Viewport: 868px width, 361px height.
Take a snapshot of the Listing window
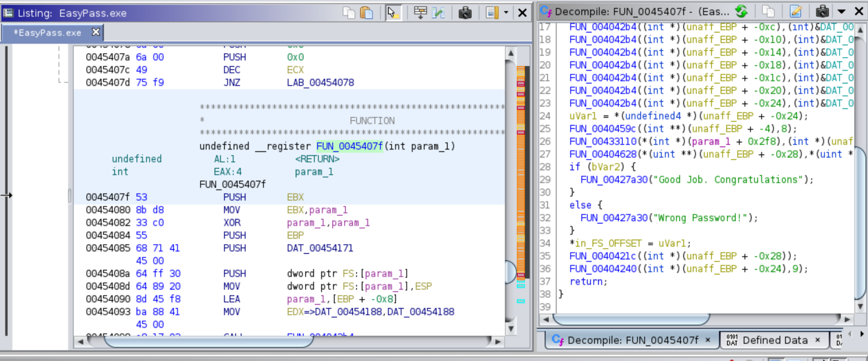465,13
